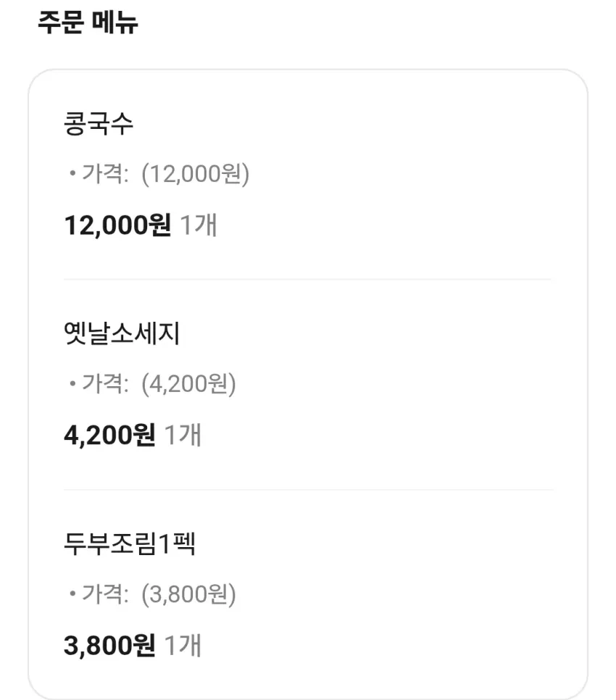Open the 두부조림1펙 menu item
Image resolution: width=616 pixels, height=700 pixels.
[x=130, y=543]
